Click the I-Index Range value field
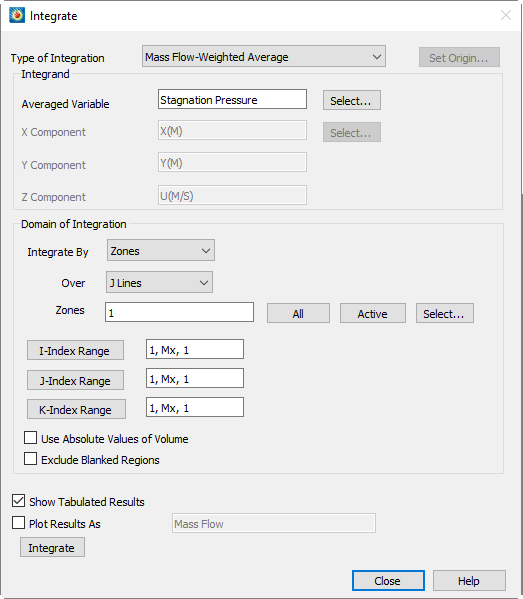This screenshot has width=523, height=599. point(195,349)
